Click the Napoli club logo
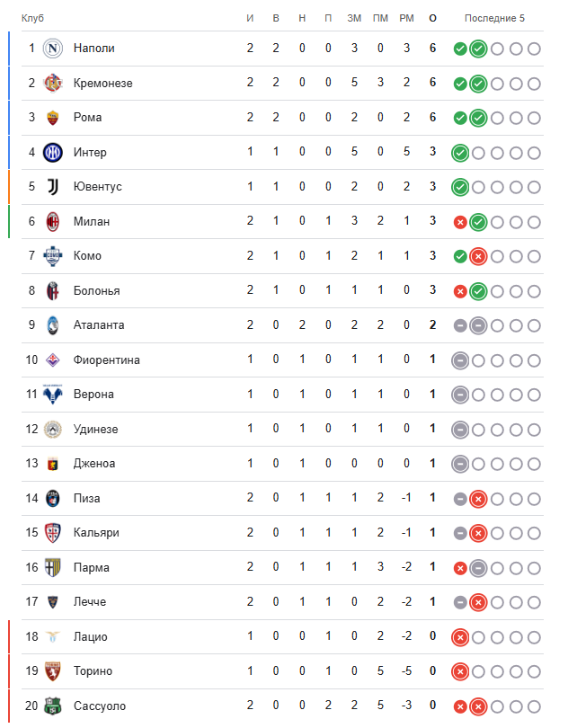This screenshot has height=728, width=568. 55,49
